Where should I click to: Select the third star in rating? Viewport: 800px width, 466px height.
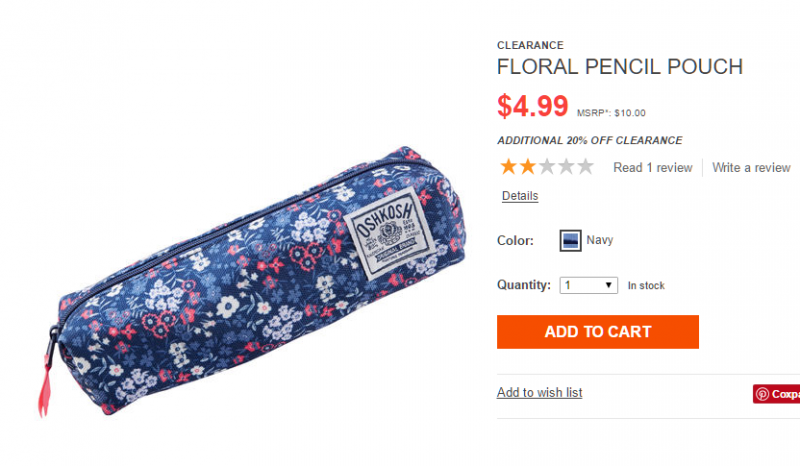pyautogui.click(x=546, y=167)
